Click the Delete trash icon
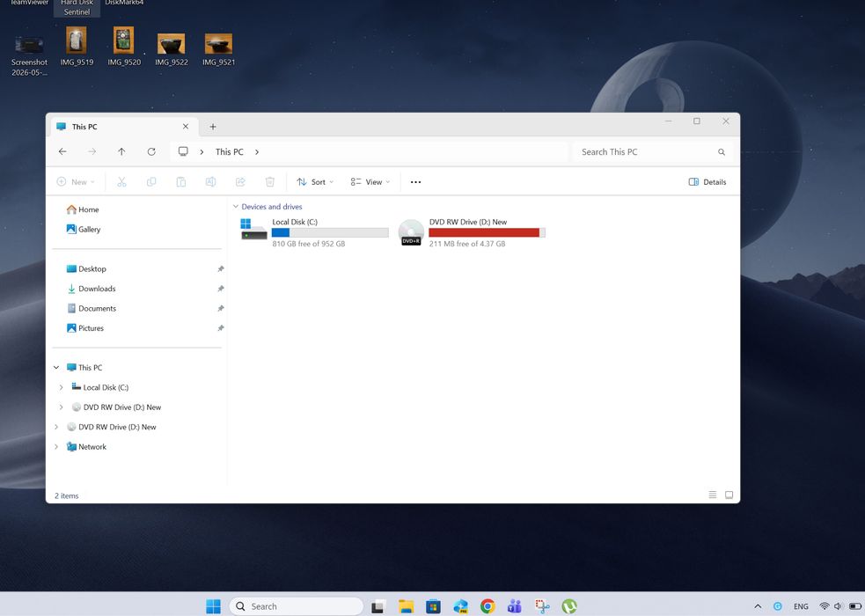This screenshot has height=616, width=865. click(x=270, y=182)
